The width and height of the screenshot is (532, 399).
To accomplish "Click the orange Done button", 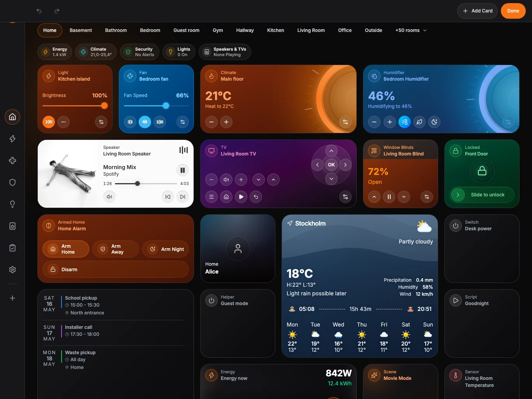I will click(513, 11).
